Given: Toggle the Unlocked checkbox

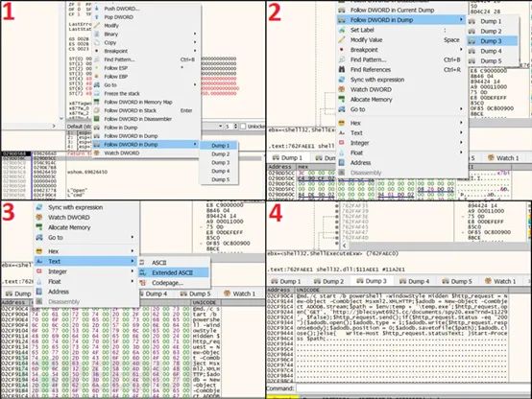Looking at the screenshot, I should pos(243,127).
